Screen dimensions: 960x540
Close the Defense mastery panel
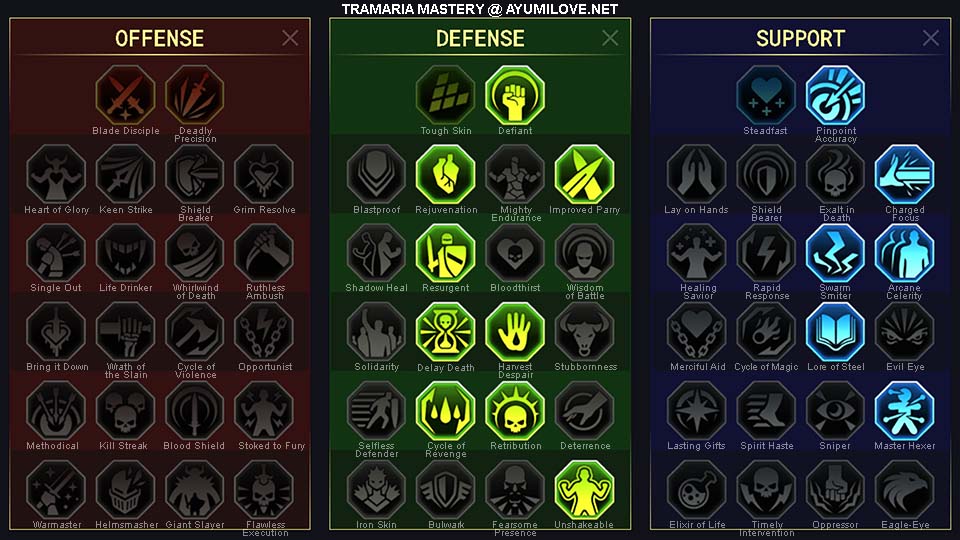(610, 38)
